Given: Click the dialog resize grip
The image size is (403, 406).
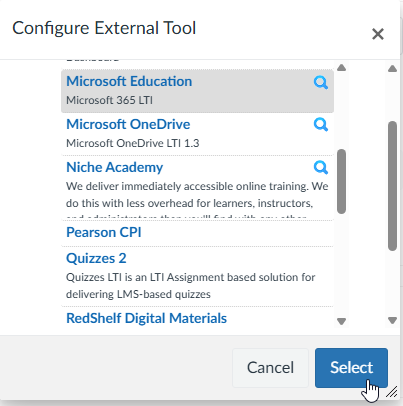Looking at the screenshot, I should (392, 392).
